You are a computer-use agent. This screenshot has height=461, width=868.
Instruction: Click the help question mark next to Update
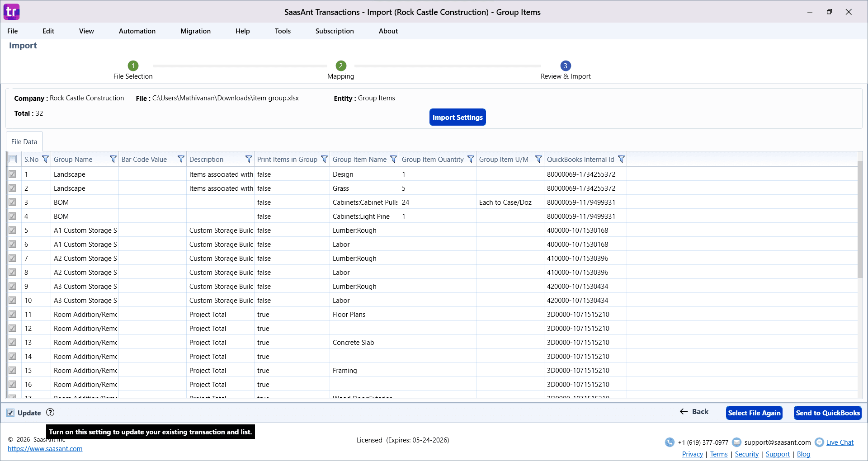tap(50, 412)
